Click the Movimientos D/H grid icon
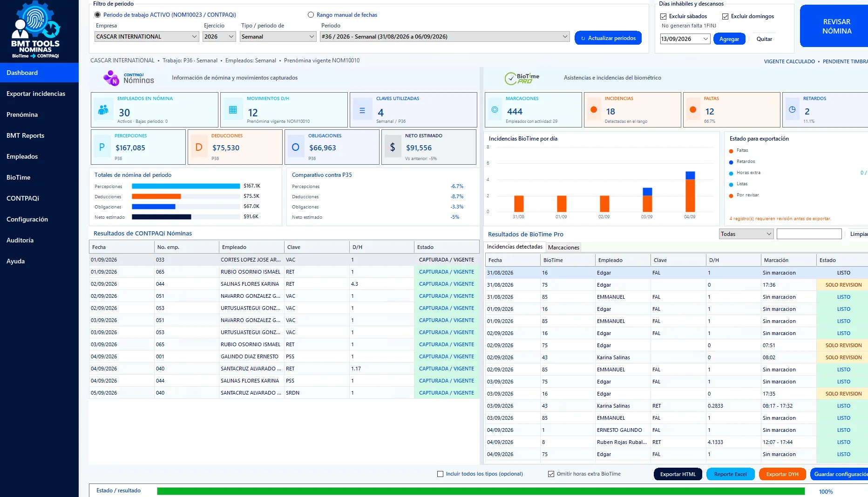The height and width of the screenshot is (497, 868). 233,110
